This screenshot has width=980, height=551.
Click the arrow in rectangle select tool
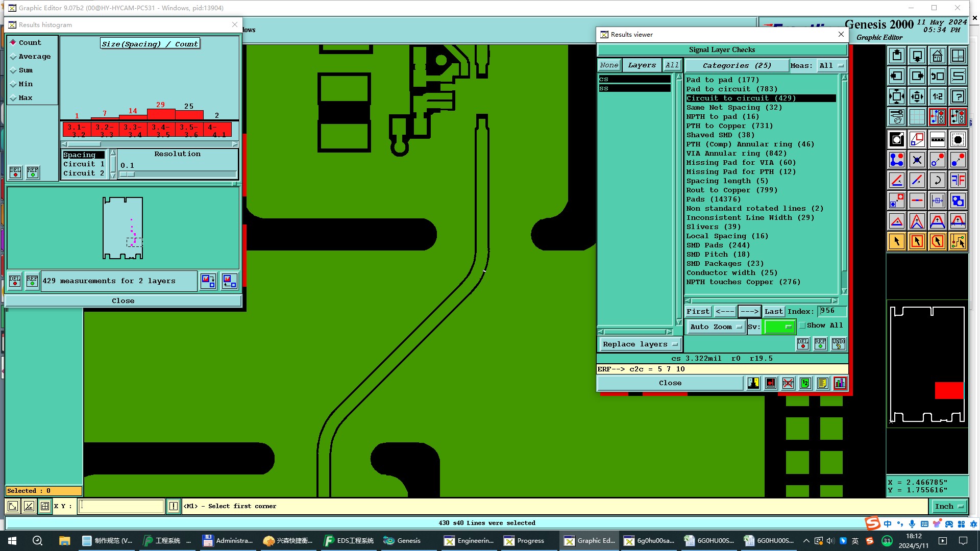(x=917, y=241)
